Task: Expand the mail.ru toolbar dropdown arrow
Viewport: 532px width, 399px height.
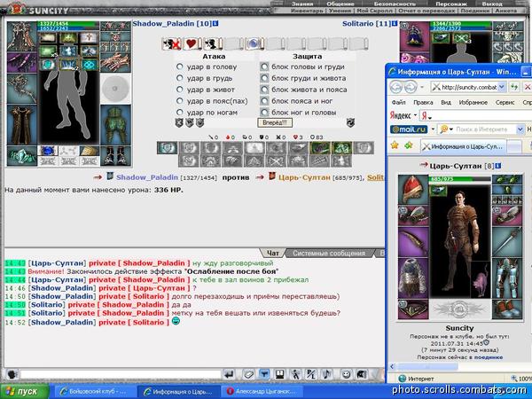Action: tap(433, 129)
